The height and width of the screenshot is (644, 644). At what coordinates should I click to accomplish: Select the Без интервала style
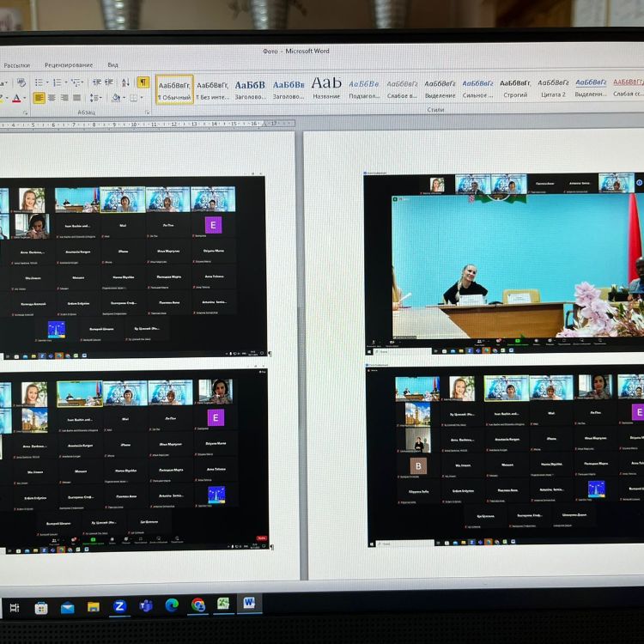point(212,90)
